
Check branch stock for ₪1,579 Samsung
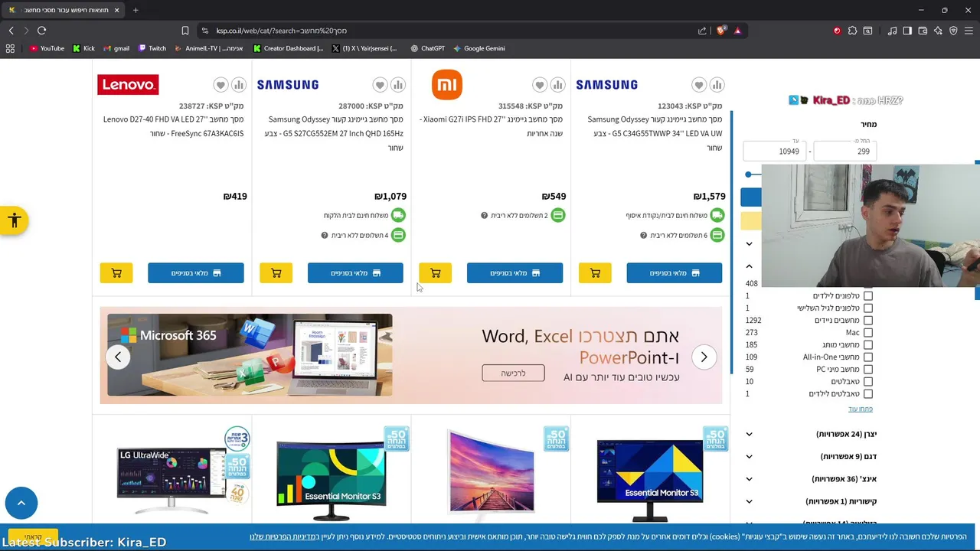[675, 273]
